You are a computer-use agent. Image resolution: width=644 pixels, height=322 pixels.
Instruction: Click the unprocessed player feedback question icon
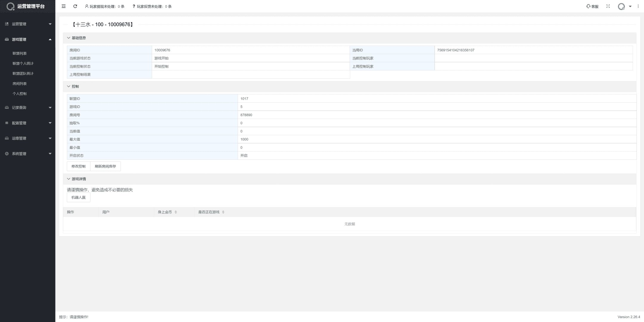tap(134, 6)
